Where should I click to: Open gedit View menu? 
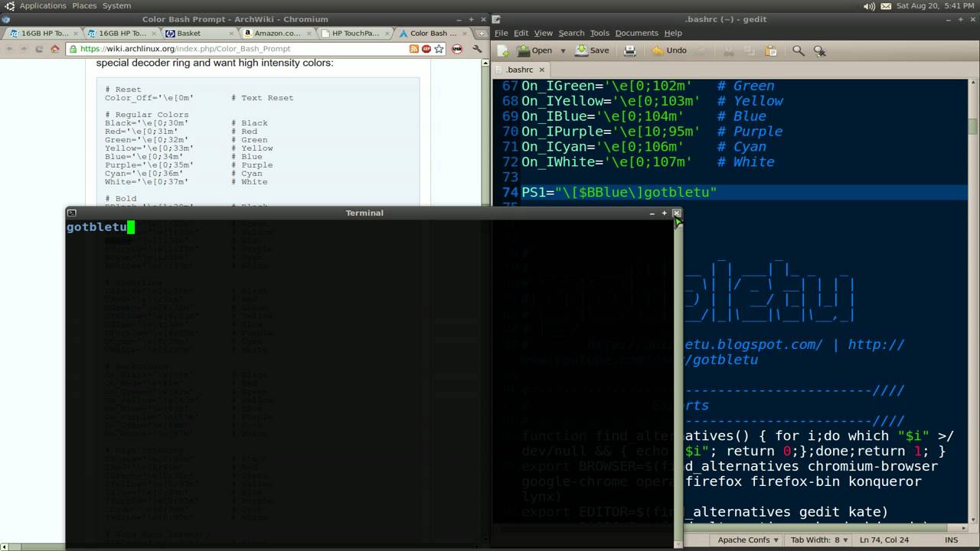[544, 33]
